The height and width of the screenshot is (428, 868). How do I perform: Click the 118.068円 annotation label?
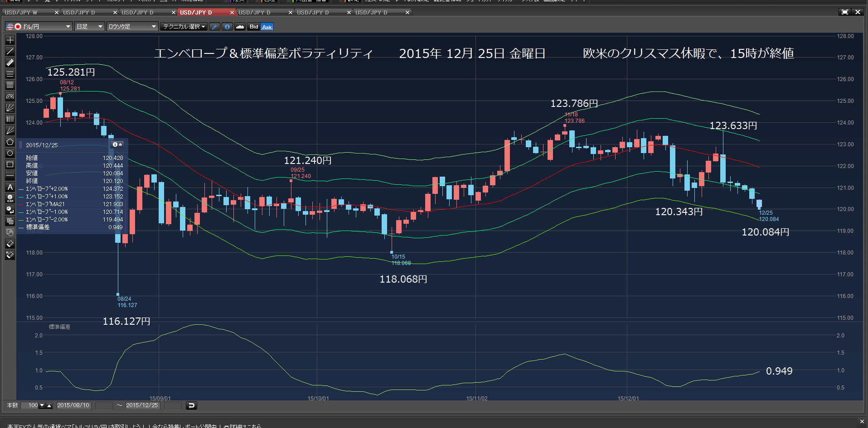(x=403, y=279)
